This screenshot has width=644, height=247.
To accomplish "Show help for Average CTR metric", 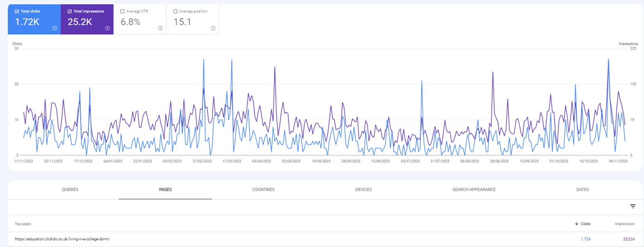I will [160, 28].
